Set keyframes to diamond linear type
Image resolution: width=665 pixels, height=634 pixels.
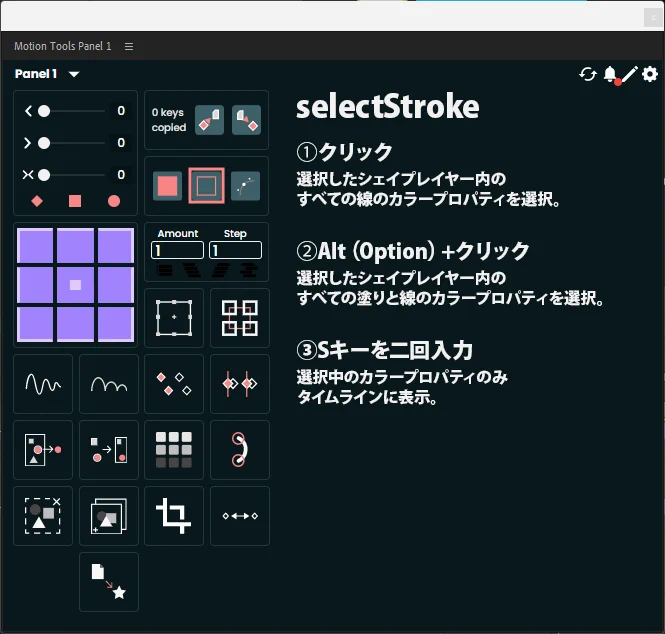tap(37, 201)
